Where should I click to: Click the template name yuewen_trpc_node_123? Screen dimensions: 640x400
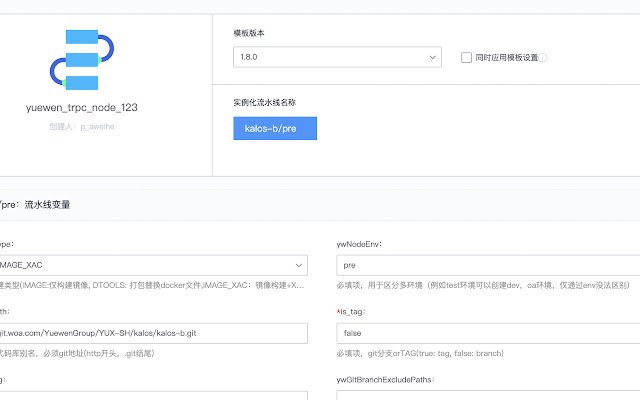pyautogui.click(x=82, y=108)
